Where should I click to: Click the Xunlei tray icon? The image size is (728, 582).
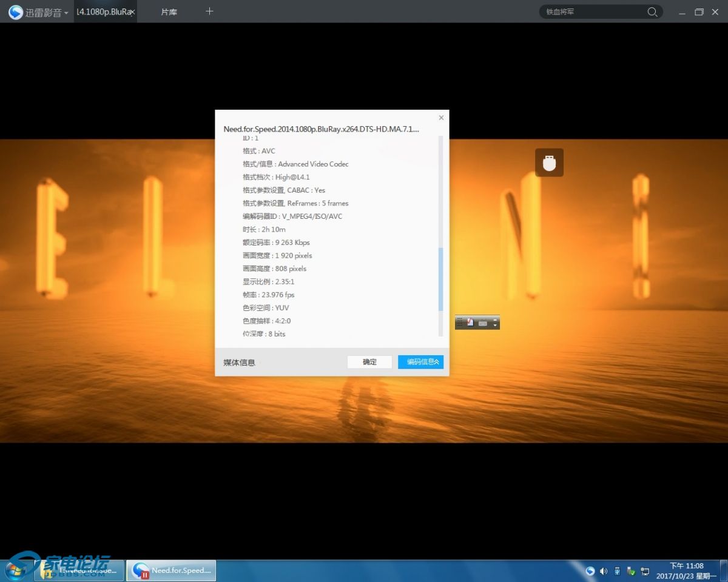point(590,571)
